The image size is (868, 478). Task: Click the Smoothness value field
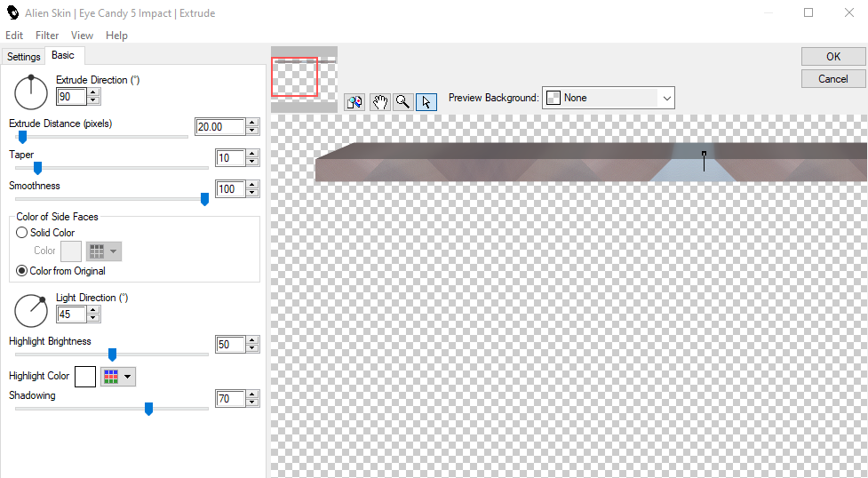point(230,189)
